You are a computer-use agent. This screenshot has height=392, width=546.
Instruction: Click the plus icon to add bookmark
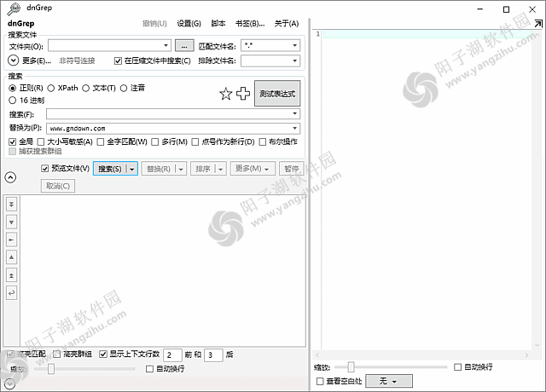coord(243,94)
